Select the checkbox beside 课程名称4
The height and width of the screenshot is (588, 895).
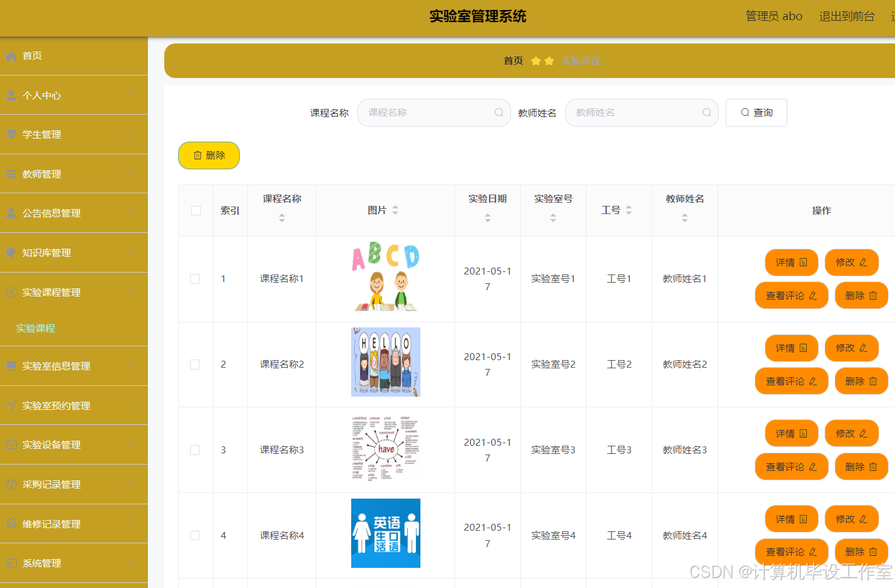coord(195,535)
